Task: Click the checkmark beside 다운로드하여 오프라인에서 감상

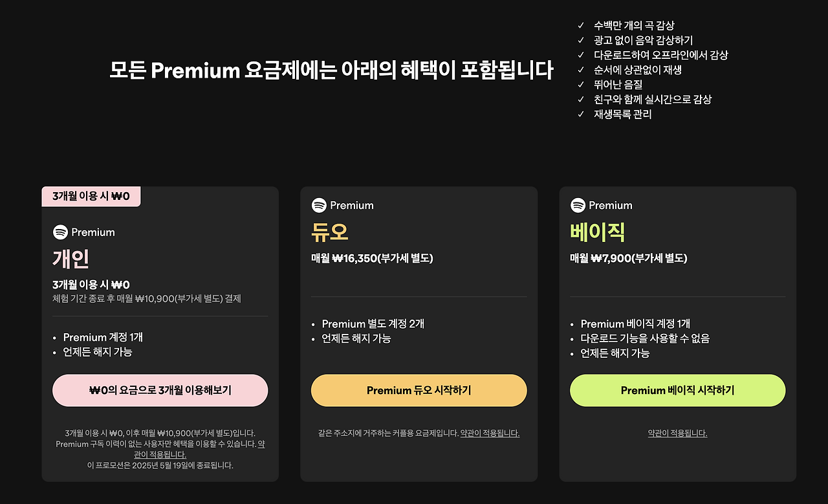Action: (580, 55)
